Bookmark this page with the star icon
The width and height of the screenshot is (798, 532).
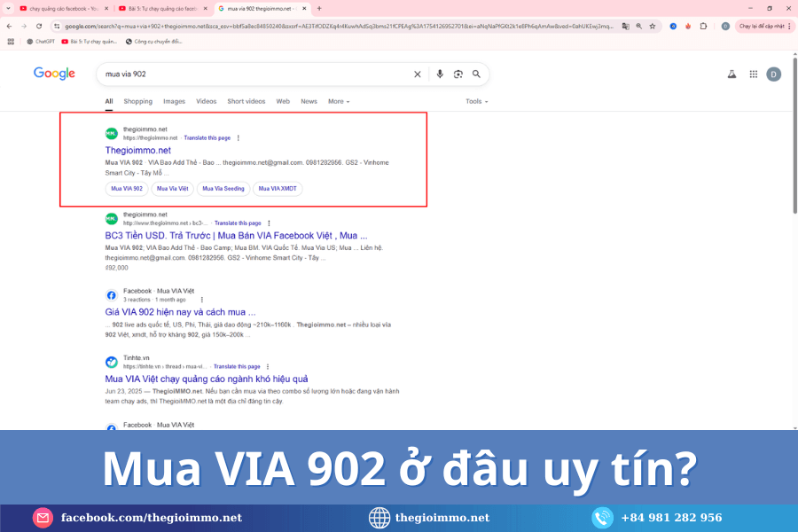652,26
